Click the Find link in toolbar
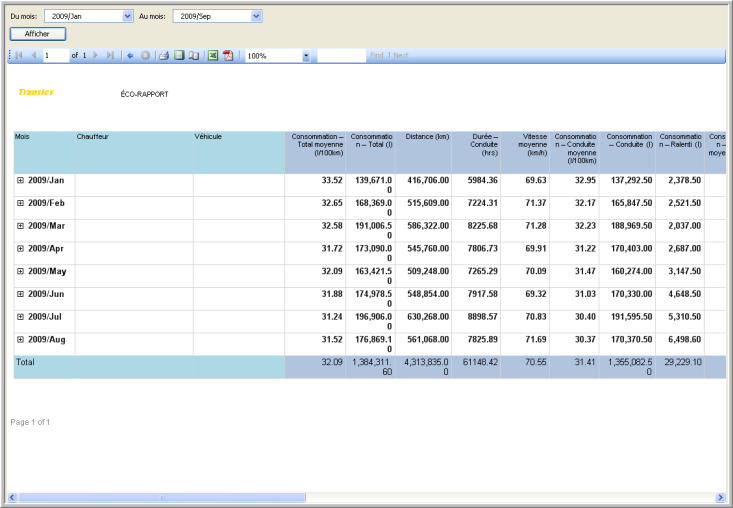733x508 pixels. point(376,56)
